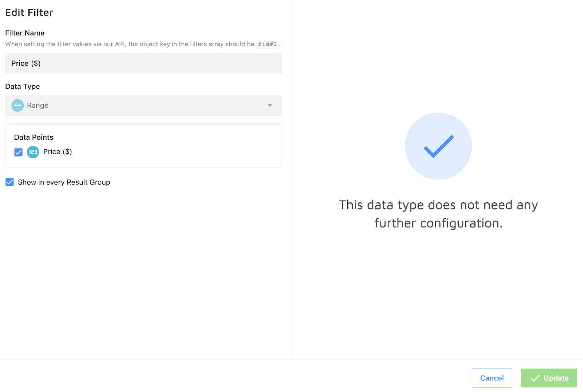The width and height of the screenshot is (583, 392).
Task: Click the Filter Name field label
Action: click(x=25, y=33)
